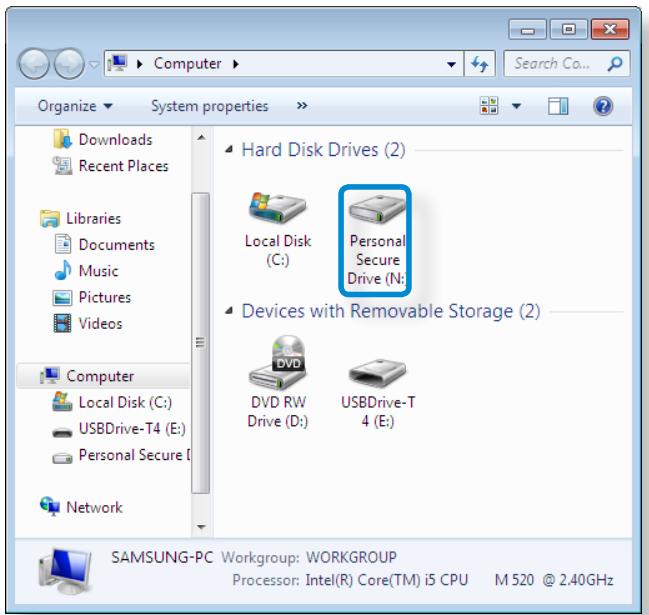Open Help with the question mark icon

coord(603,106)
